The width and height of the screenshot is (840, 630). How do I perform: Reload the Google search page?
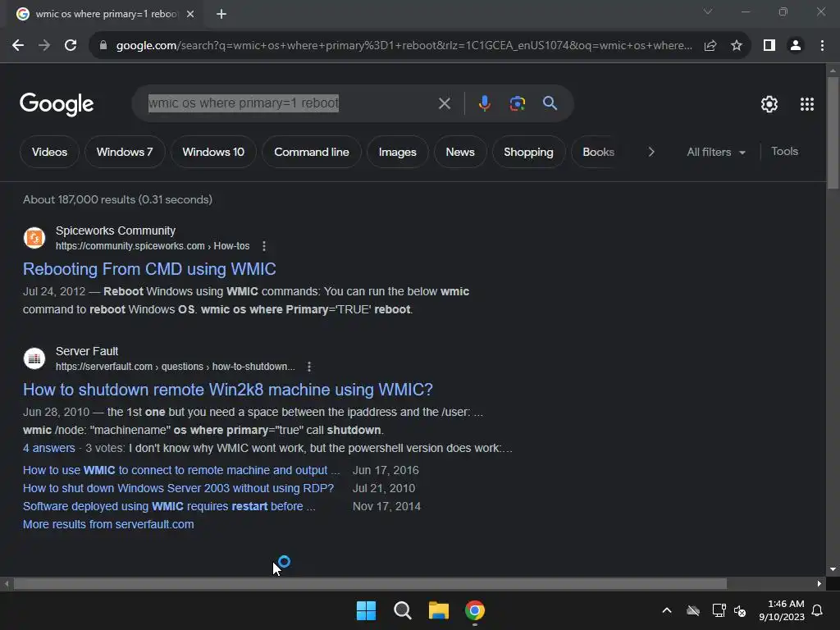click(71, 46)
